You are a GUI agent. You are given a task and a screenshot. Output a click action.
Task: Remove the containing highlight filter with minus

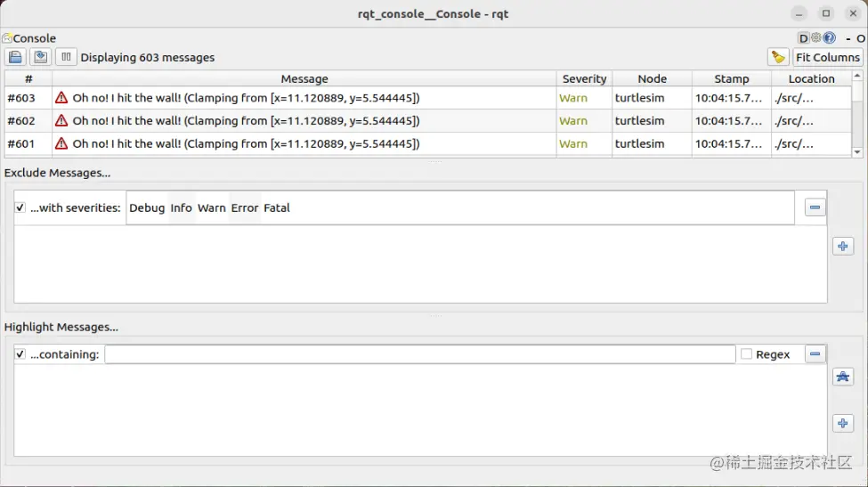tap(815, 354)
